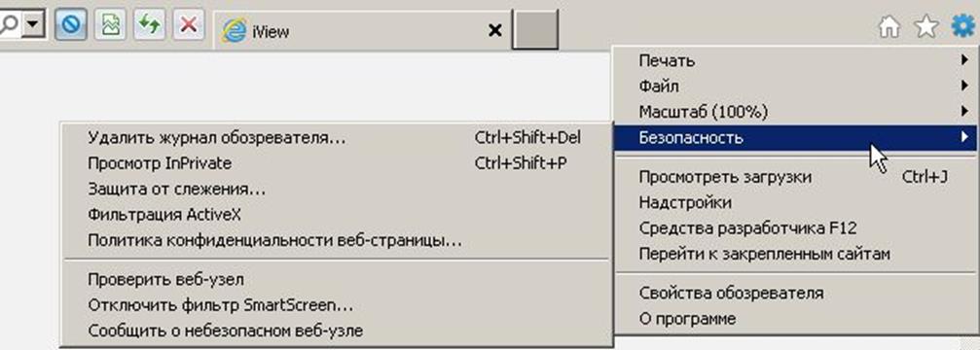Open the Home page icon
This screenshot has height=350, width=980.
[889, 27]
